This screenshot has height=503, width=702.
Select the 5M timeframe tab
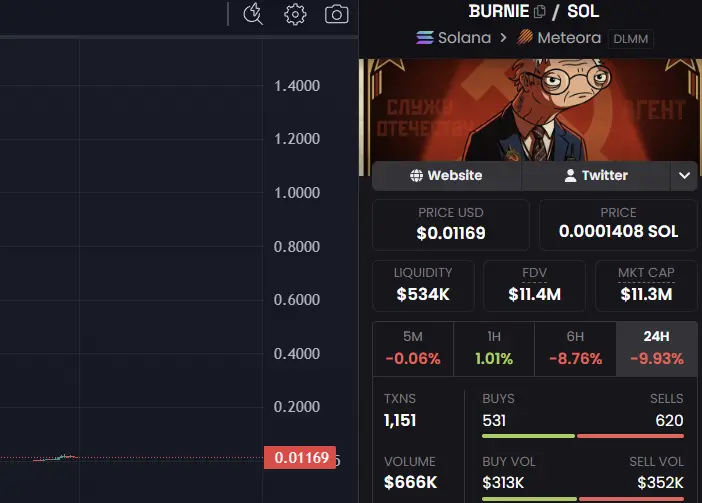[413, 349]
